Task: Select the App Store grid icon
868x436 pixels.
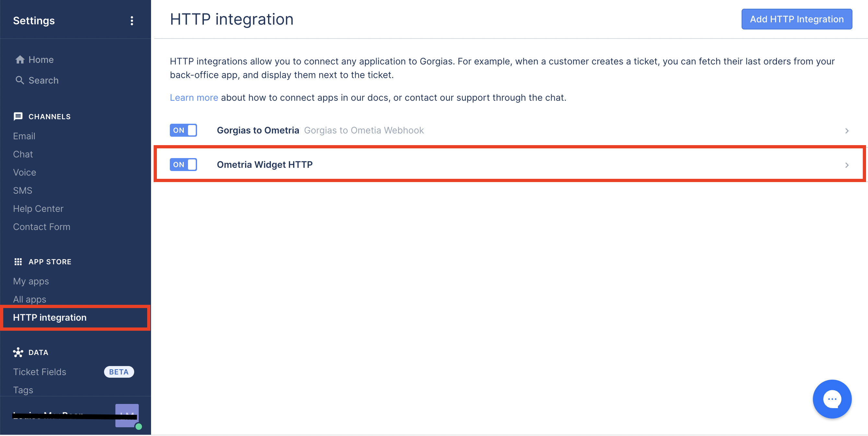Action: point(18,262)
